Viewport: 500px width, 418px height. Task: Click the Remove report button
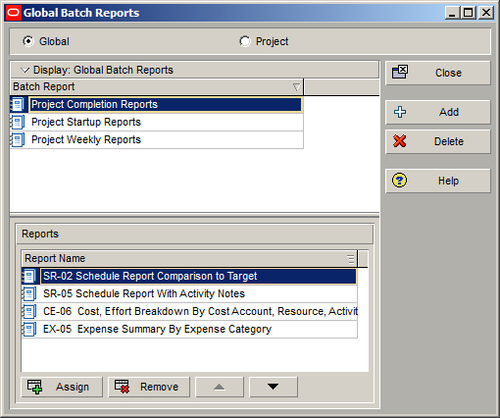149,387
